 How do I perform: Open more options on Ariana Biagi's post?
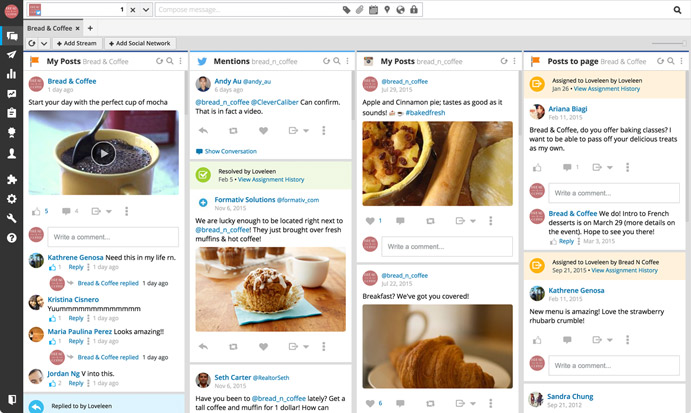(x=628, y=167)
